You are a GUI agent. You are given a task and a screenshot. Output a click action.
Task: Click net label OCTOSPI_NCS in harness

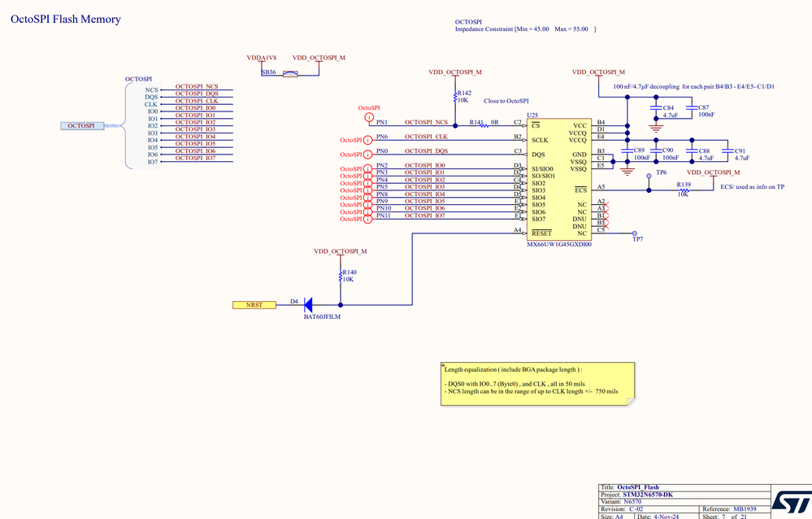pyautogui.click(x=196, y=86)
